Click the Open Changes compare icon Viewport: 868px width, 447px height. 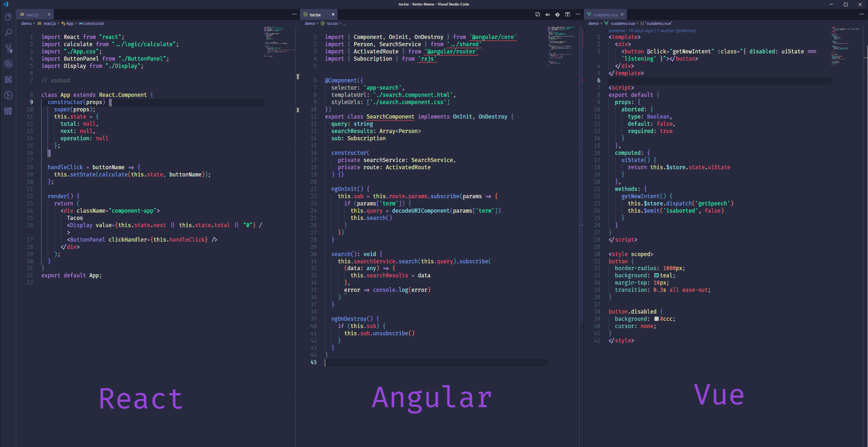[537, 14]
